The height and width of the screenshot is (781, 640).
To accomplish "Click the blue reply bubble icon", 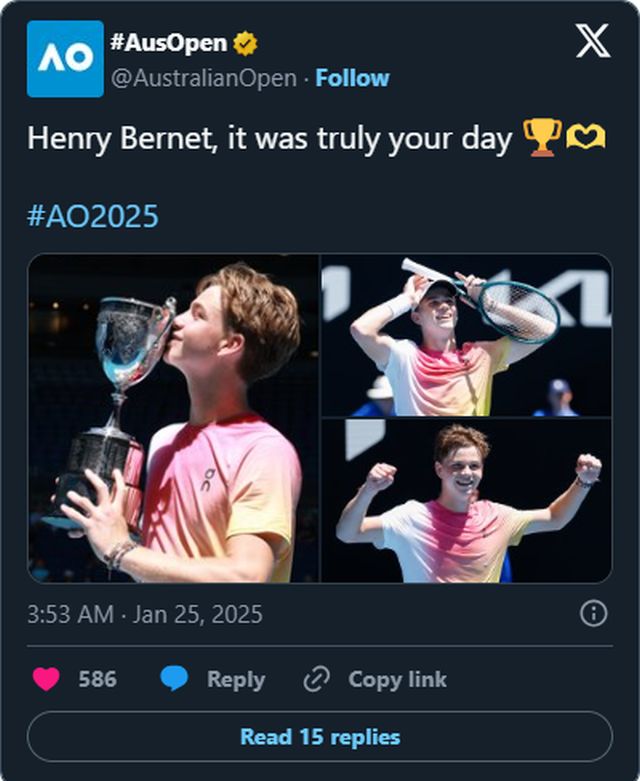I will [174, 679].
